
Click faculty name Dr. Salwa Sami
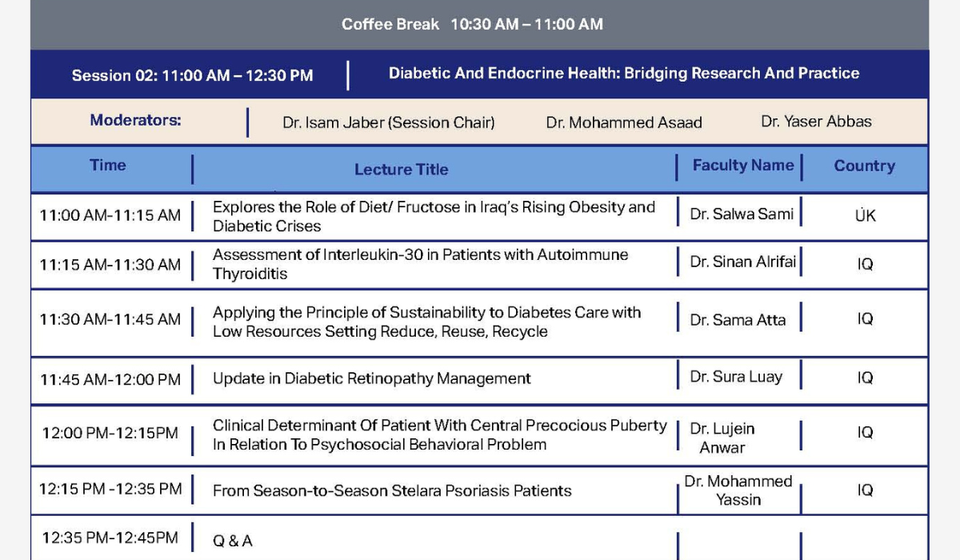coord(742,214)
